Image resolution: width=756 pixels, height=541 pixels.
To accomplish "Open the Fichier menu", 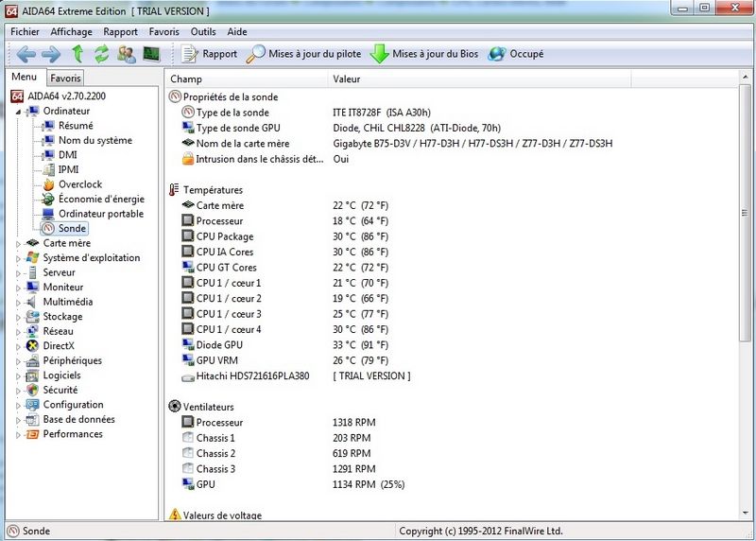I will click(26, 32).
